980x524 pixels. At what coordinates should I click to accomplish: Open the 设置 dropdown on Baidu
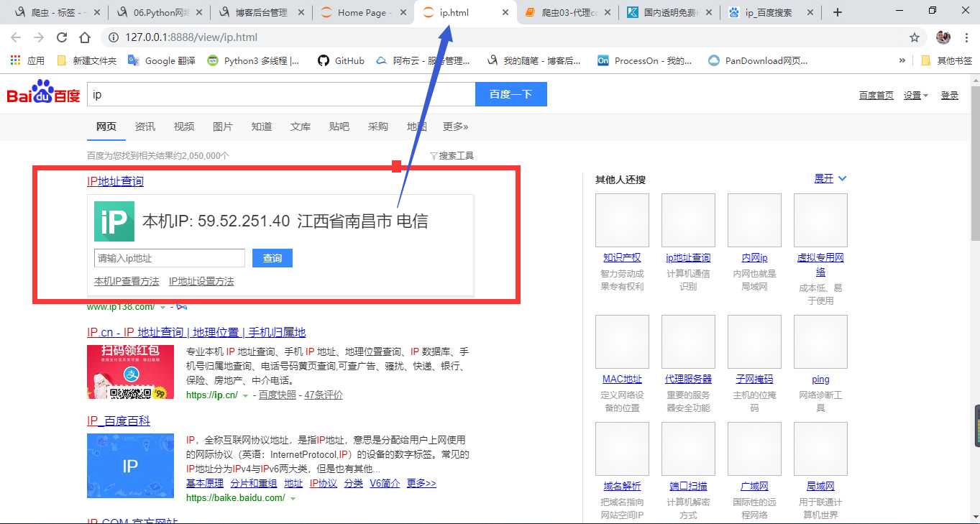[916, 95]
